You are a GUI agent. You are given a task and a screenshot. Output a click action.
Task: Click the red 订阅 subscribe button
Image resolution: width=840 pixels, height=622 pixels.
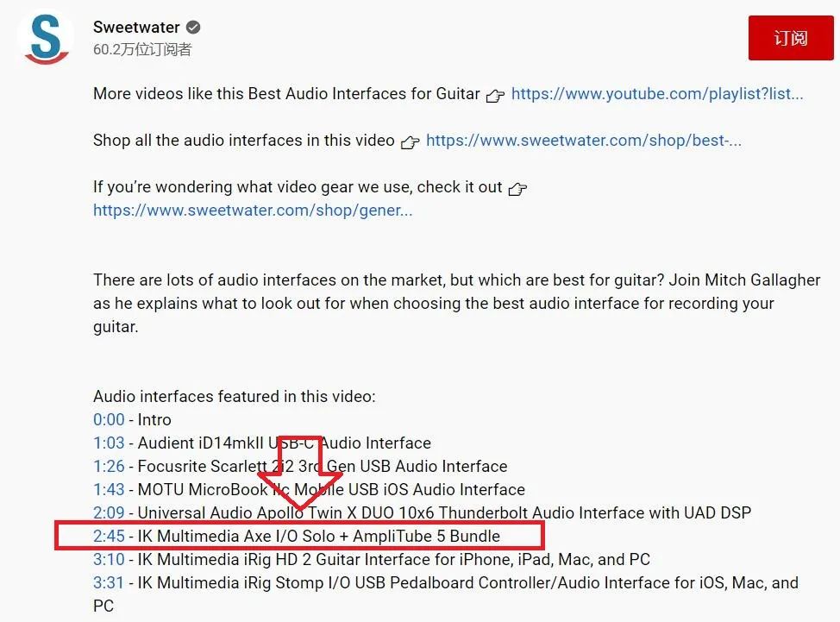click(790, 38)
